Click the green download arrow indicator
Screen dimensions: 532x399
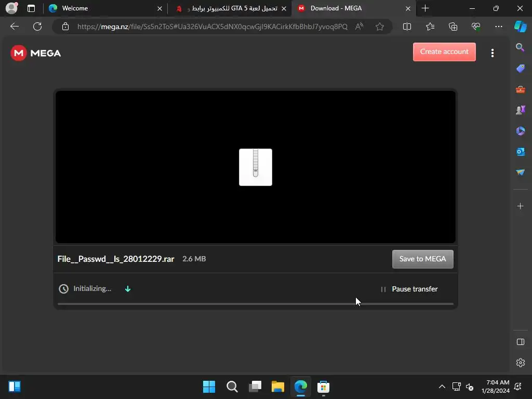(x=128, y=289)
